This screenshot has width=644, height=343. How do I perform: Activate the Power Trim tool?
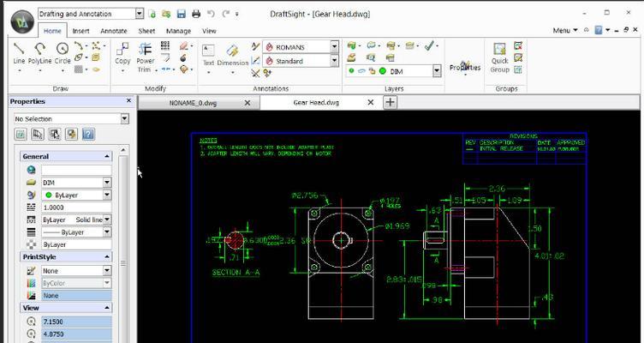tap(145, 57)
